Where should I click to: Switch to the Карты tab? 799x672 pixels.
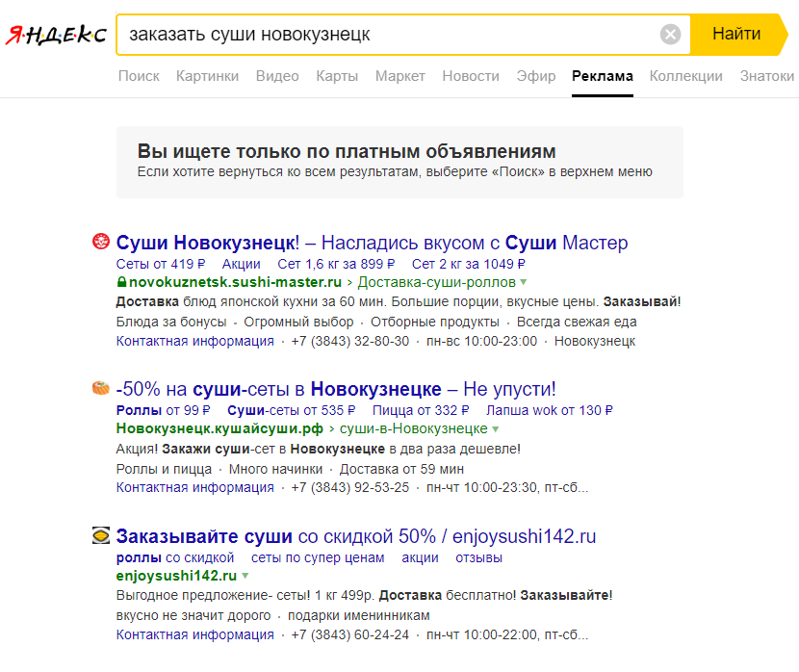pos(337,76)
